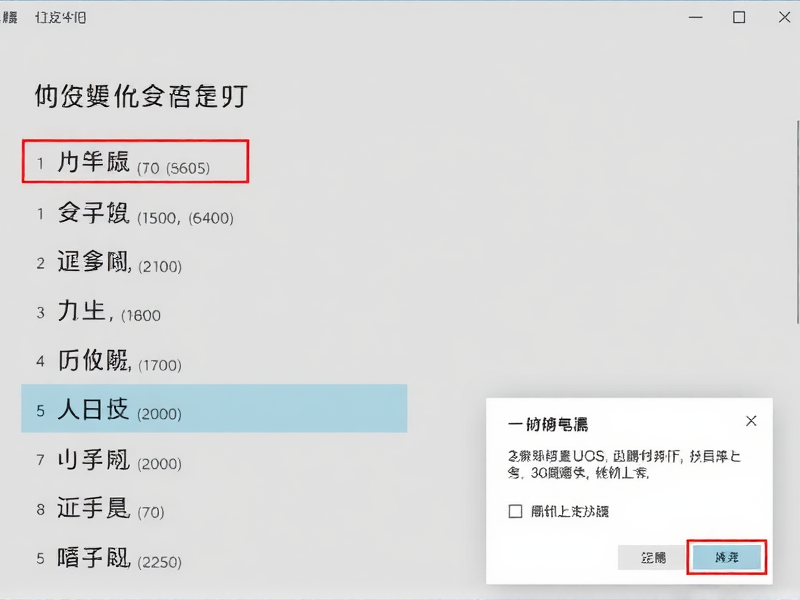Close the dialog using its X button
Screen dimensions: 800x600
pyautogui.click(x=751, y=421)
